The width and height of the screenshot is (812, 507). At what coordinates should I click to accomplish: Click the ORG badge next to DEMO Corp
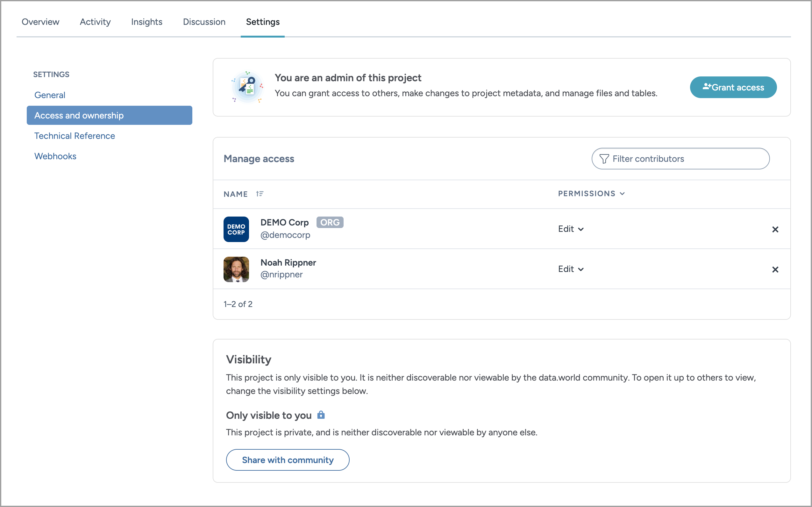click(x=330, y=222)
